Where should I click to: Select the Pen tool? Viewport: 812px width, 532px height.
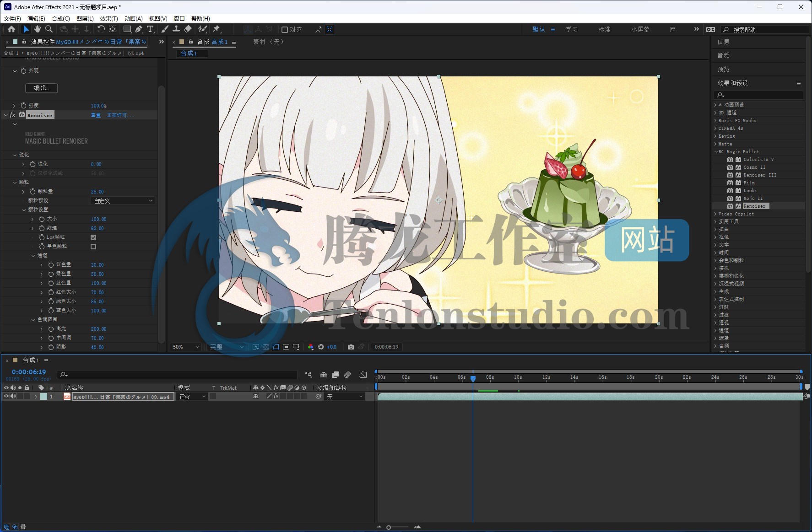click(x=139, y=29)
